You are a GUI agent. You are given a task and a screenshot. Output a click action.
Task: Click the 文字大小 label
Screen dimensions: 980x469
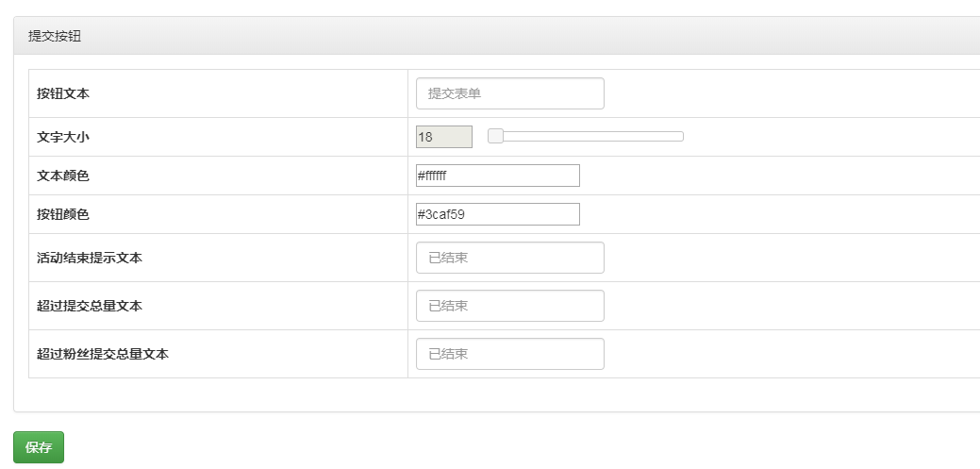pyautogui.click(x=63, y=137)
